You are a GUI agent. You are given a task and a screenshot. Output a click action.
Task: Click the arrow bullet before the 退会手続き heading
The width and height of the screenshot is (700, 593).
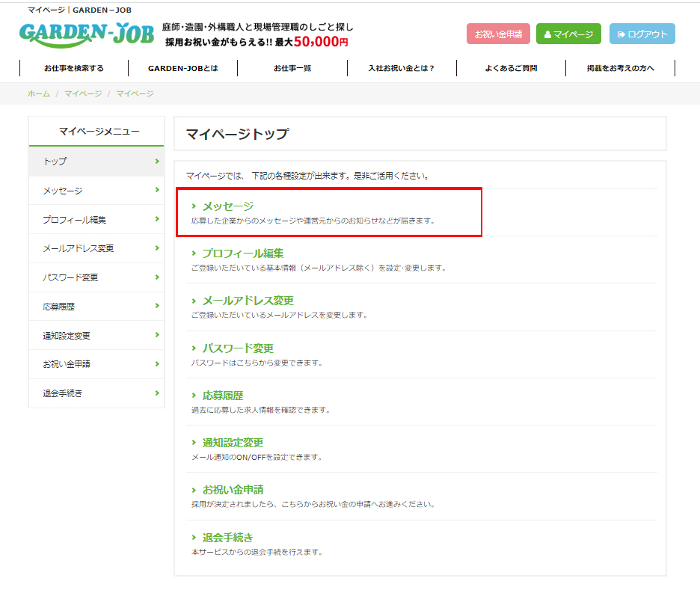pos(194,537)
